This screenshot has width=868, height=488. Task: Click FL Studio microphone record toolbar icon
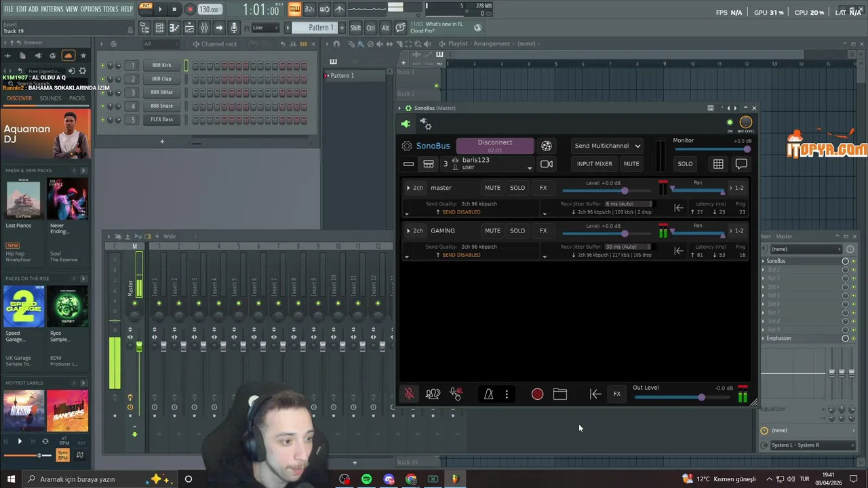pos(234,28)
